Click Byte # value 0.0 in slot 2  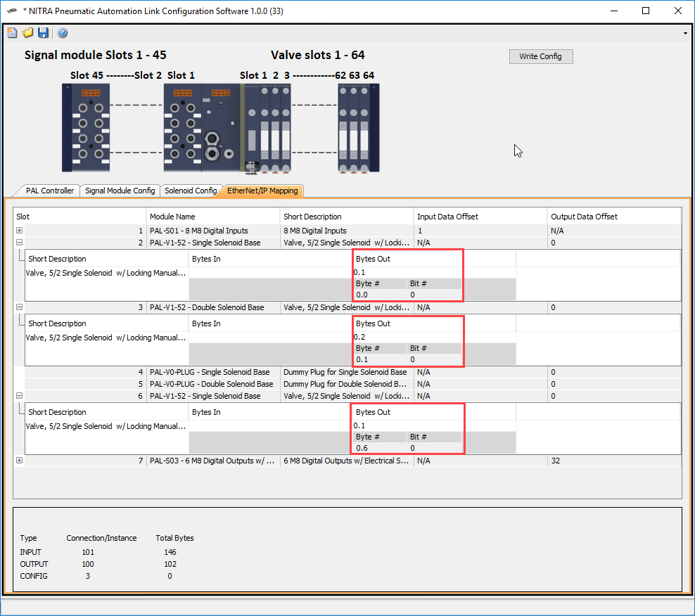click(362, 295)
